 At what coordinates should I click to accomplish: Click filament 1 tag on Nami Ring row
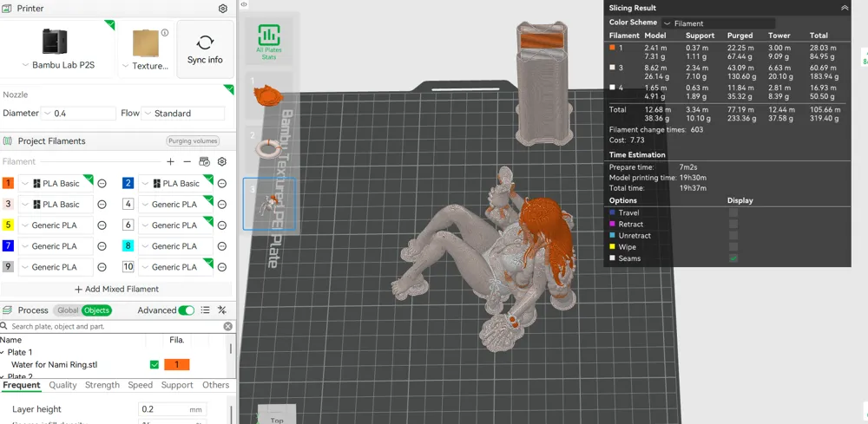coord(176,365)
